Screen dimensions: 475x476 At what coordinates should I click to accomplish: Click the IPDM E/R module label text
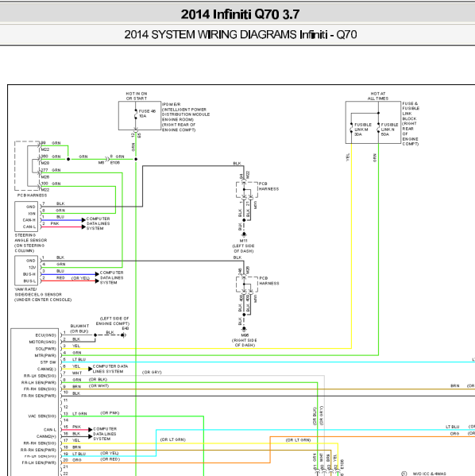[x=186, y=117]
